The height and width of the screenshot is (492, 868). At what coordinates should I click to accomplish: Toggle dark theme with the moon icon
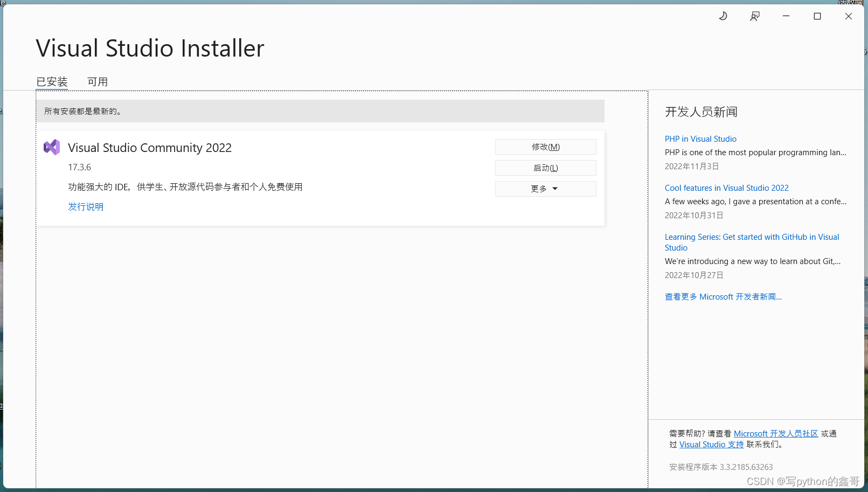pos(723,16)
